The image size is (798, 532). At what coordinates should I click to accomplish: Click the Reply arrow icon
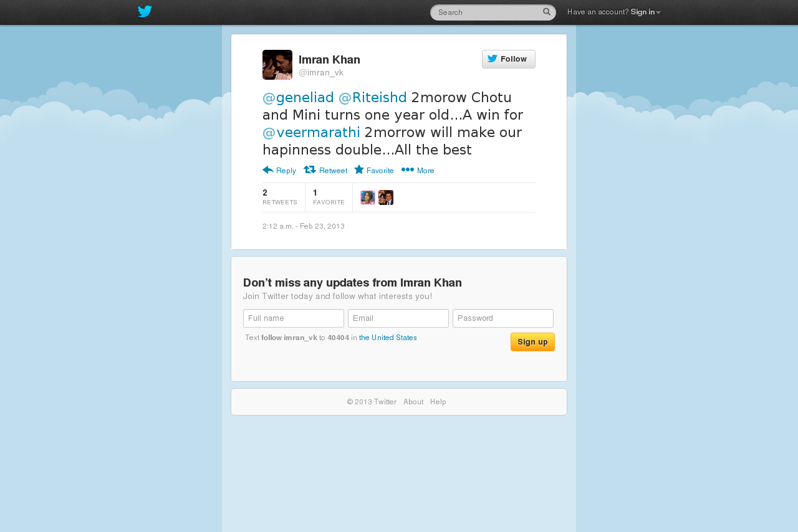point(268,169)
